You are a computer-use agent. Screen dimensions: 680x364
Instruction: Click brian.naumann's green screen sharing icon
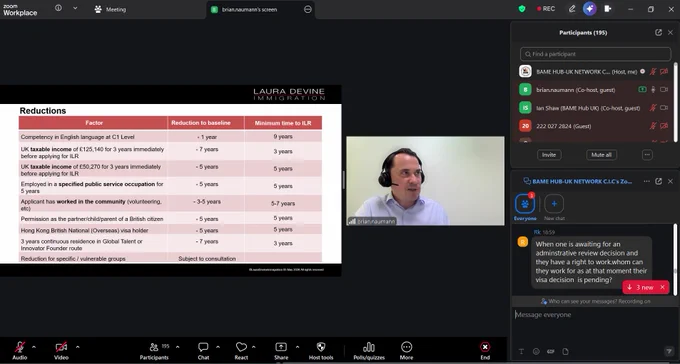click(642, 90)
